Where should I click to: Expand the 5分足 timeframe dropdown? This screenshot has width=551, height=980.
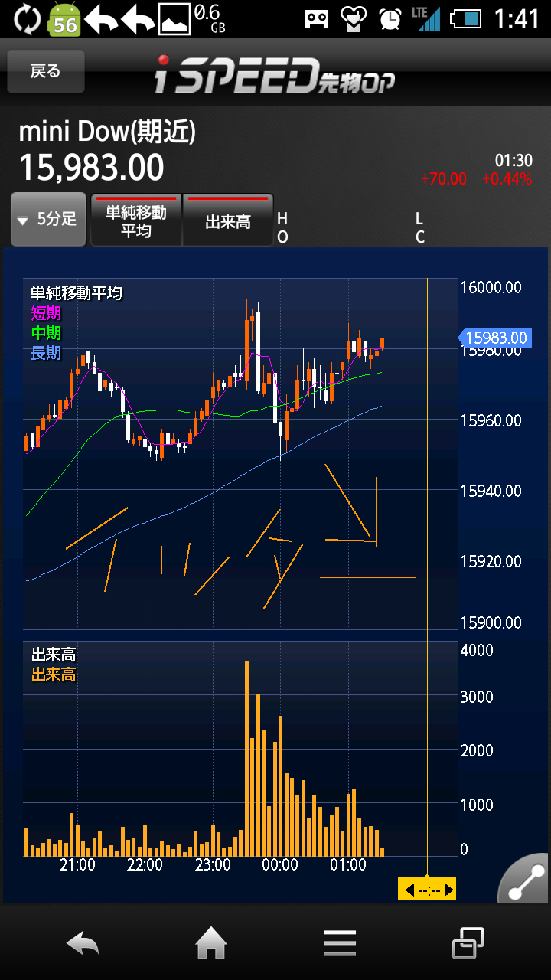pos(48,220)
